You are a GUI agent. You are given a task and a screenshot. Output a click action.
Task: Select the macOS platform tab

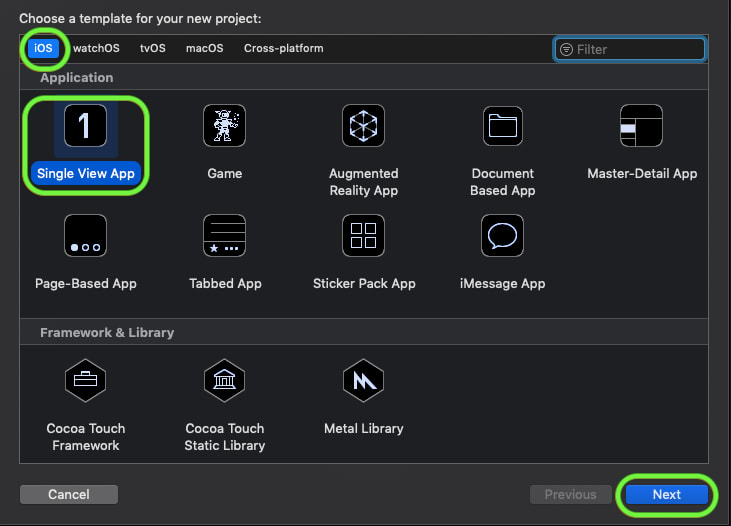(x=205, y=48)
